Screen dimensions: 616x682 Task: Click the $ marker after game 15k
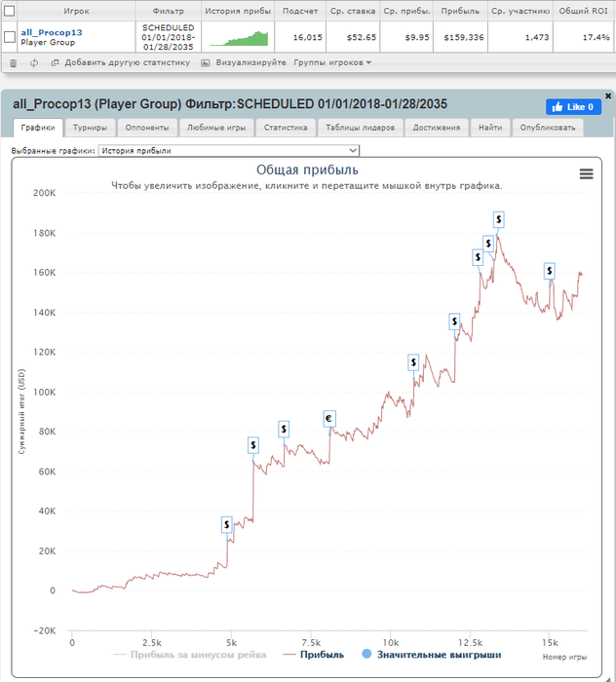[550, 271]
